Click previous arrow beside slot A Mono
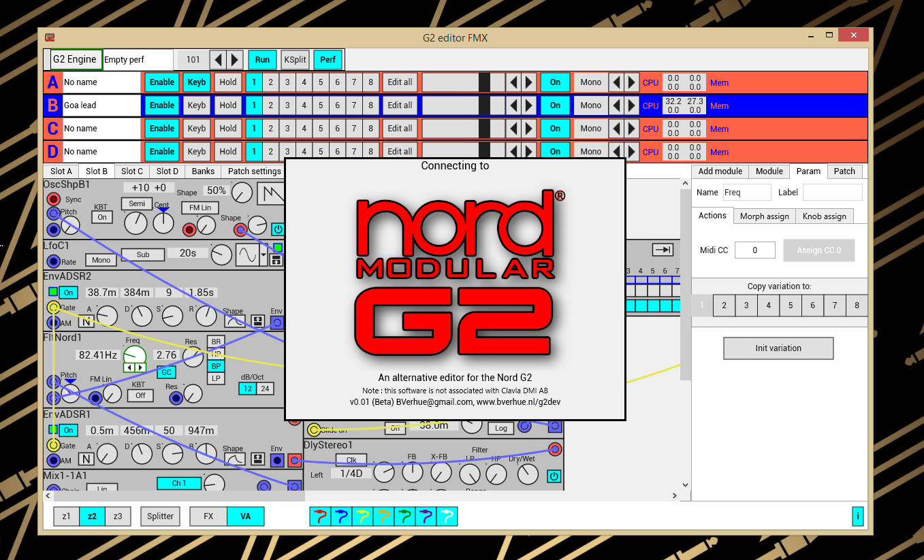Image resolution: width=924 pixels, height=560 pixels. click(x=616, y=82)
